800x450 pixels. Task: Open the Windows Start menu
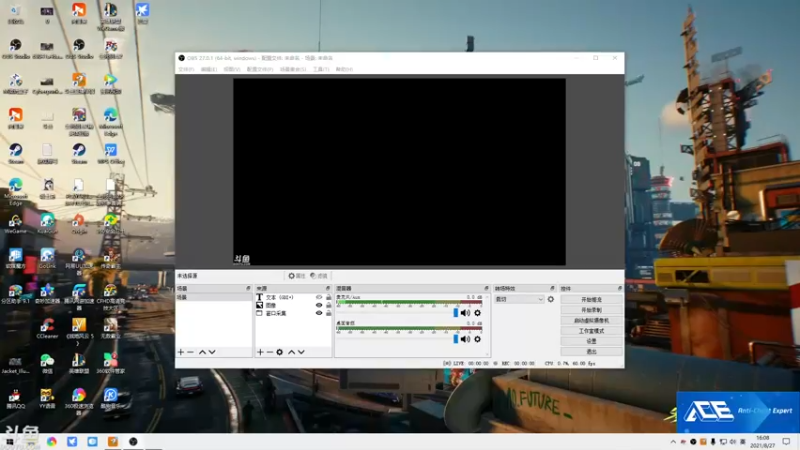point(10,441)
